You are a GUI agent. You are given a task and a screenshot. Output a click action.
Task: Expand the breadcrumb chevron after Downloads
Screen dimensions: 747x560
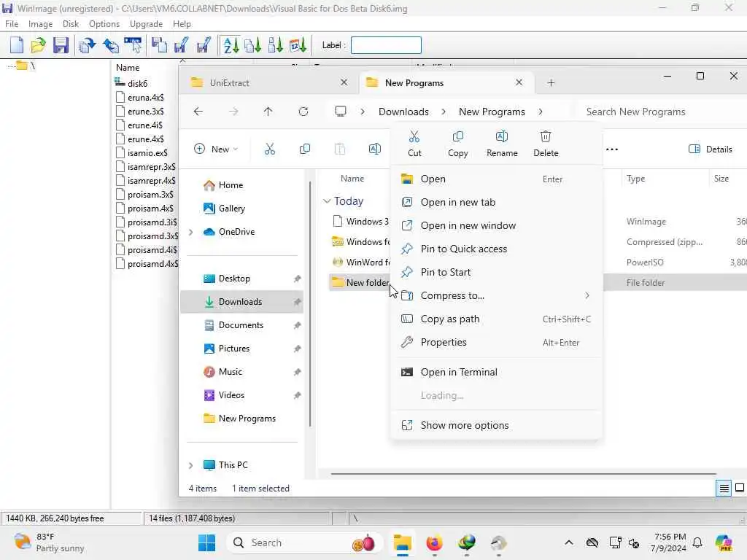[x=444, y=112]
